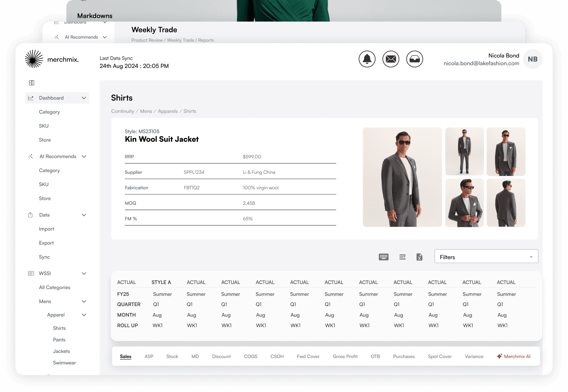The height and width of the screenshot is (392, 568).
Task: Toggle the sidebar collapse icon
Action: pyautogui.click(x=32, y=83)
